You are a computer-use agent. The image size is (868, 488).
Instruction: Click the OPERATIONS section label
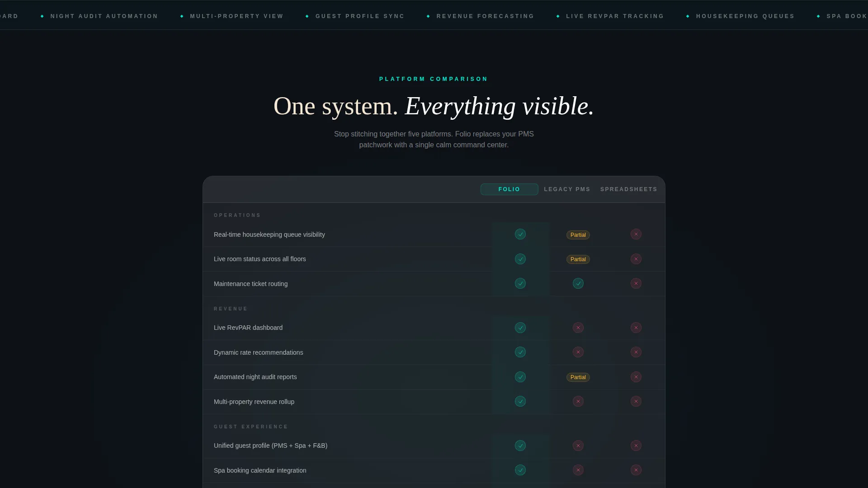click(x=237, y=216)
